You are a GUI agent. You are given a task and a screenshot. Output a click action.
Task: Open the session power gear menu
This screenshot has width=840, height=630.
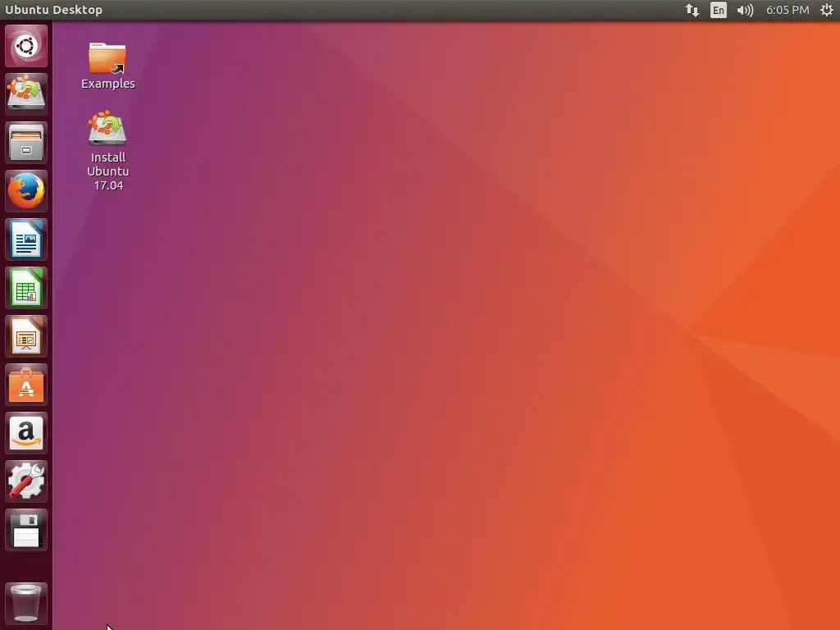(x=827, y=10)
